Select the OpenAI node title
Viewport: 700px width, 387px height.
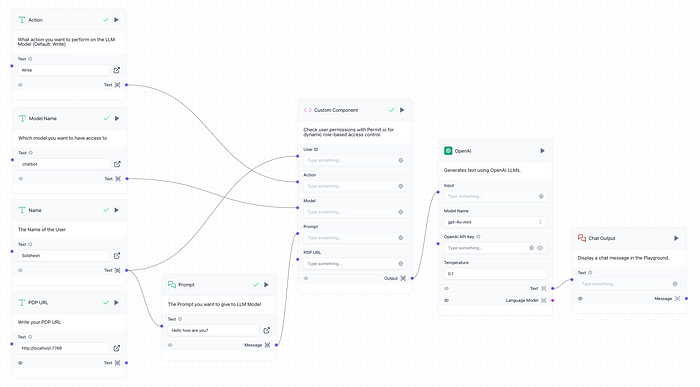[x=462, y=151]
